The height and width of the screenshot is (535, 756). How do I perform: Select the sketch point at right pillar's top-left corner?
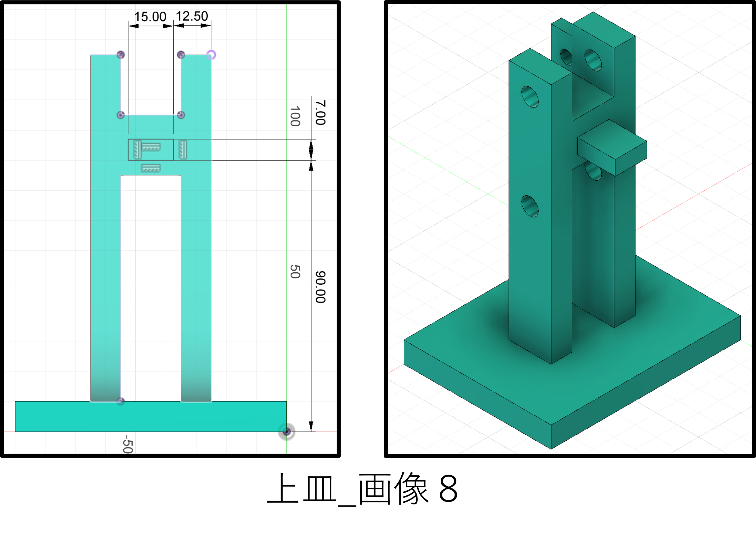tap(181, 55)
